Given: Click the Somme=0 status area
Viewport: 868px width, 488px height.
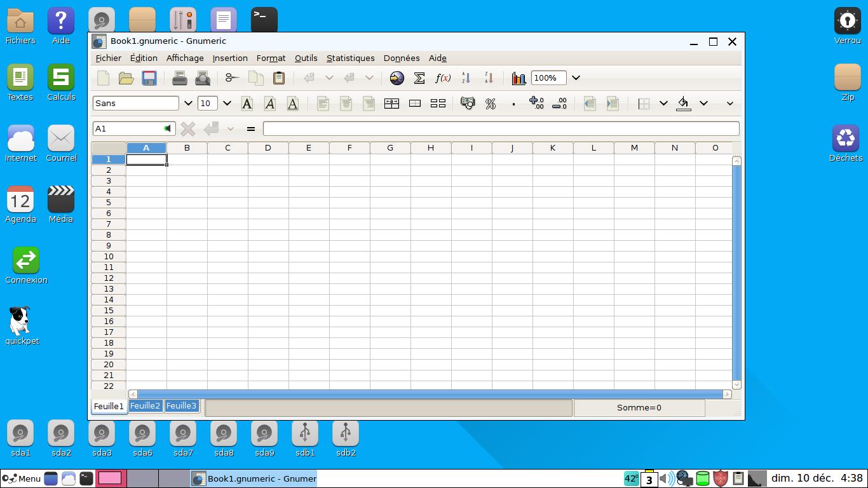Looking at the screenshot, I should click(639, 408).
